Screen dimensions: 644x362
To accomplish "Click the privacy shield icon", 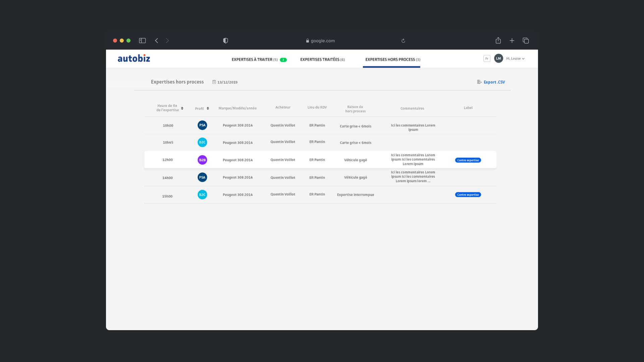I will tap(225, 41).
